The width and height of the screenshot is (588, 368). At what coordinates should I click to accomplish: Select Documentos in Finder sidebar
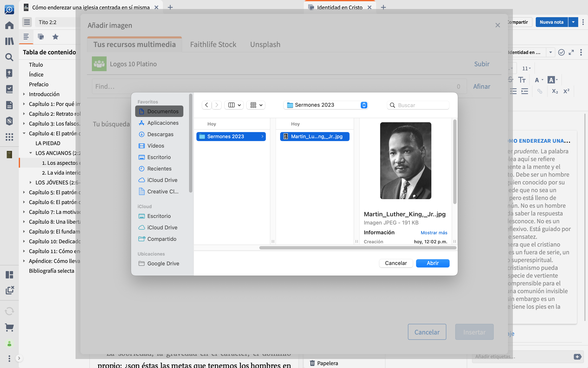coord(159,111)
